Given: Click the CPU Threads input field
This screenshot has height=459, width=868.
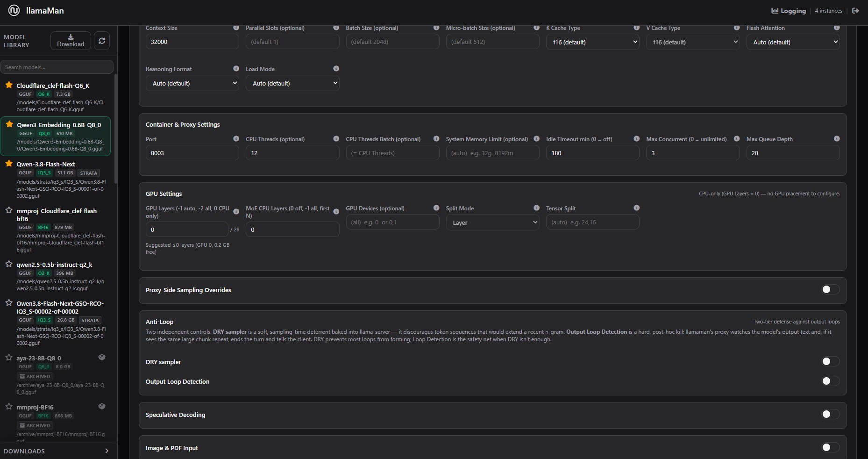Looking at the screenshot, I should pyautogui.click(x=292, y=153).
